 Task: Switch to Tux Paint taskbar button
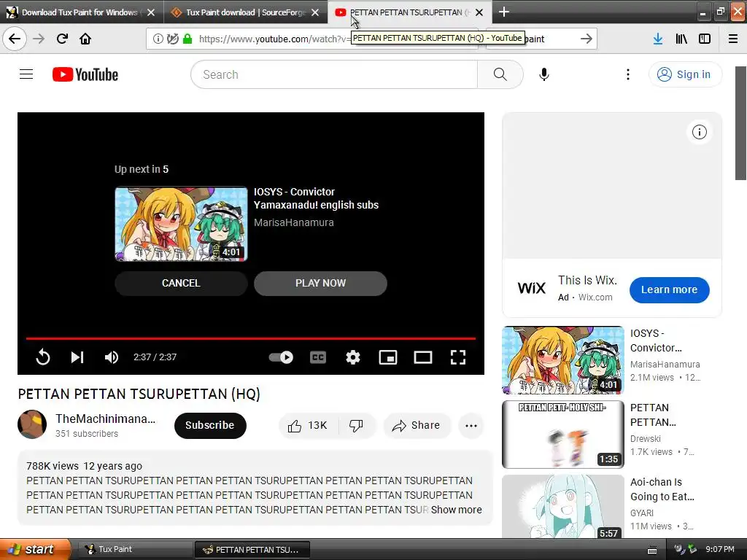(133, 549)
